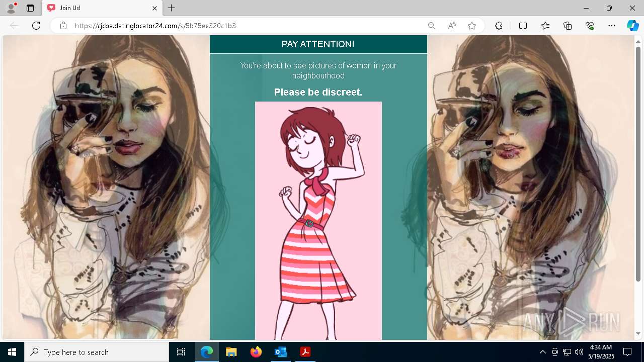This screenshot has height=362, width=644.
Task: Click the cartoon girl illustration
Action: tap(318, 221)
